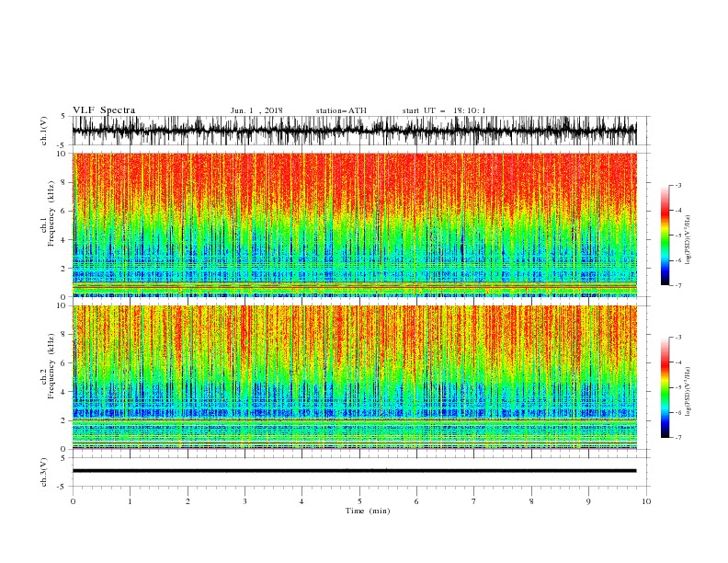The width and height of the screenshot is (728, 563).
Task: Click the 'start UT = 18:10:1' text
Action: (444, 110)
